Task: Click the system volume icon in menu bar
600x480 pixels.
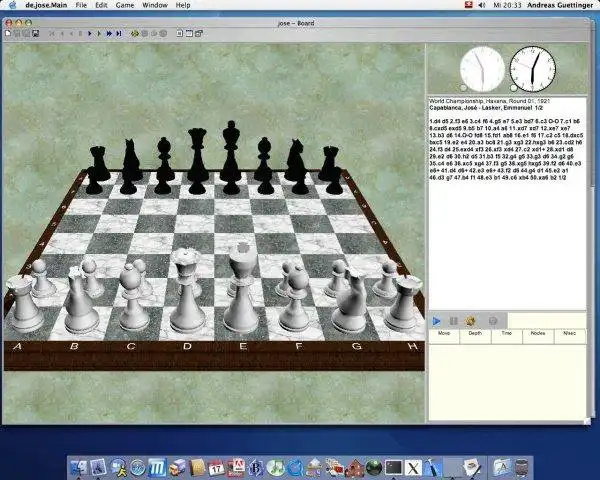Action: (x=482, y=5)
